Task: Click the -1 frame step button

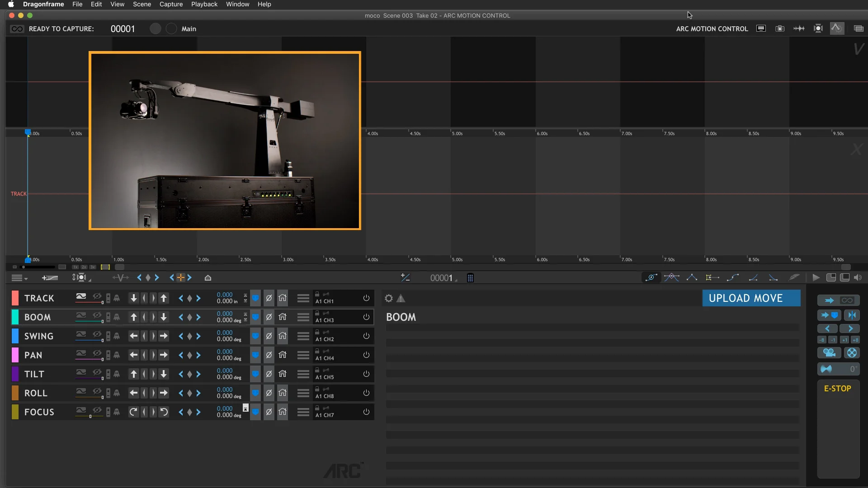Action: point(833,340)
